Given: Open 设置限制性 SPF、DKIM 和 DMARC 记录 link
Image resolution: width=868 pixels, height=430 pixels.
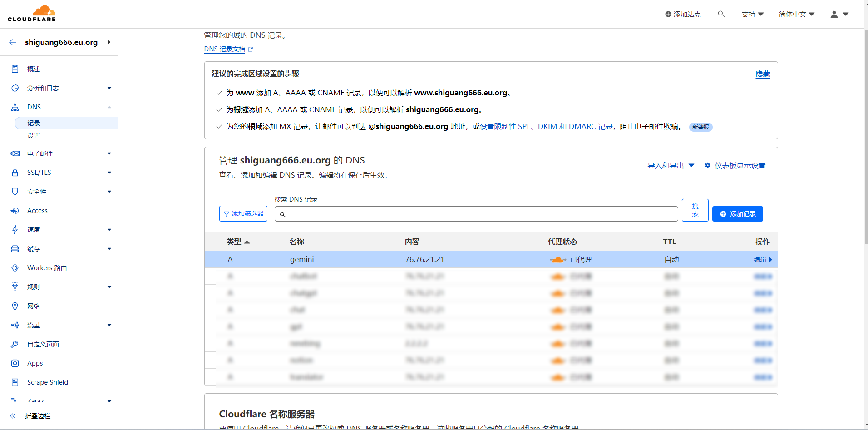Looking at the screenshot, I should [x=546, y=127].
